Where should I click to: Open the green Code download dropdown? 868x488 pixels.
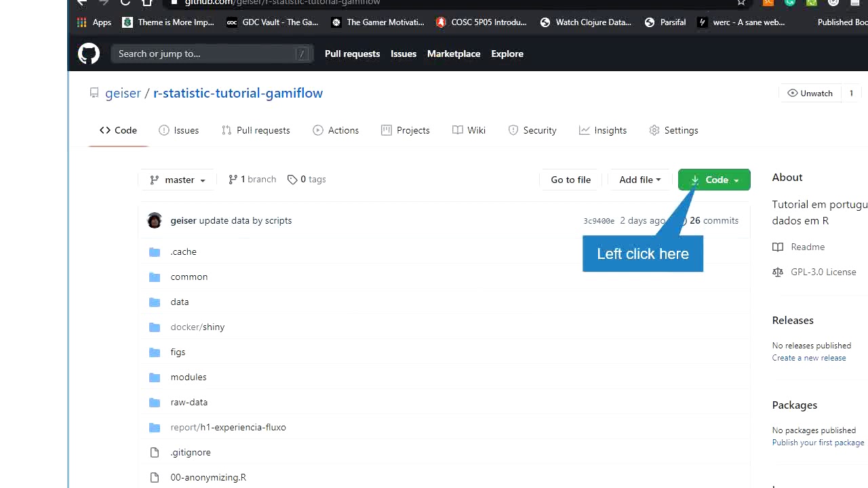point(714,180)
